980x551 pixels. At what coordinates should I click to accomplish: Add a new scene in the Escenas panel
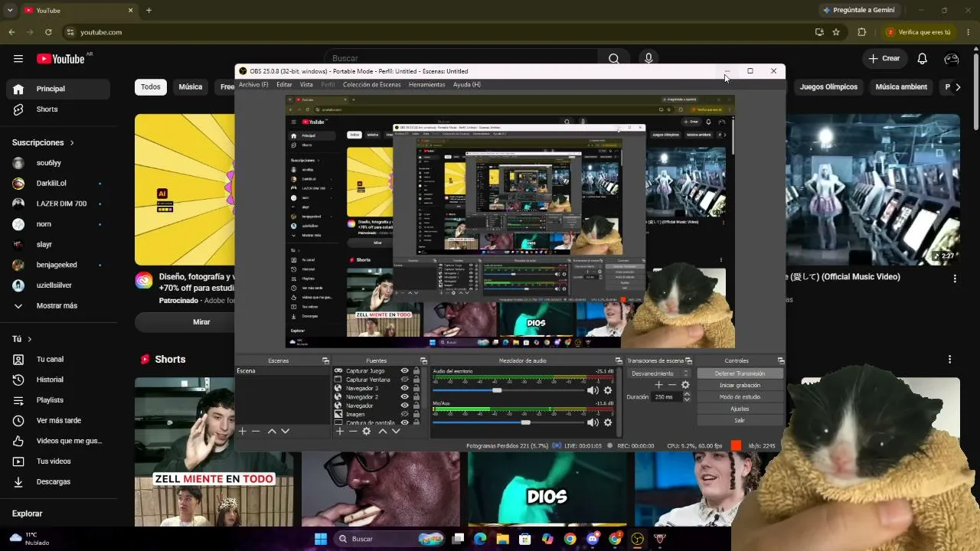click(243, 432)
